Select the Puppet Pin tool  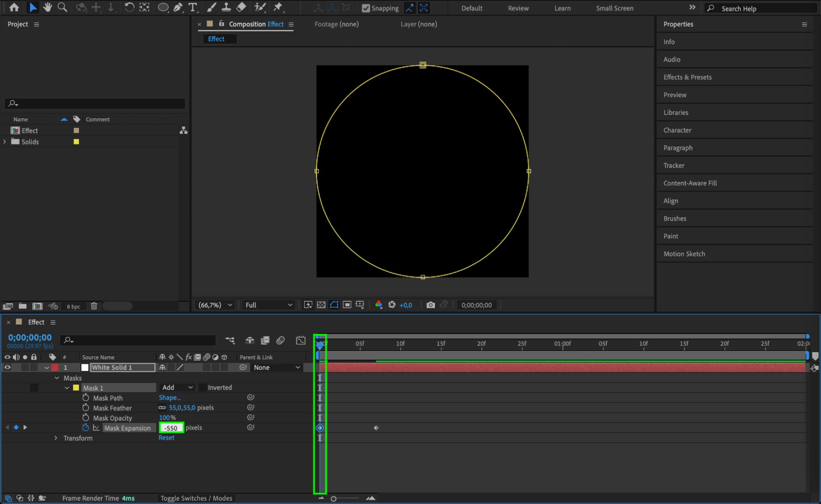(278, 7)
